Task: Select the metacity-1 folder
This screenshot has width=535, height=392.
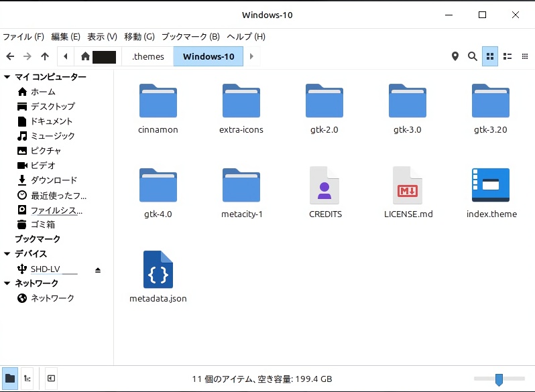Action: point(241,194)
